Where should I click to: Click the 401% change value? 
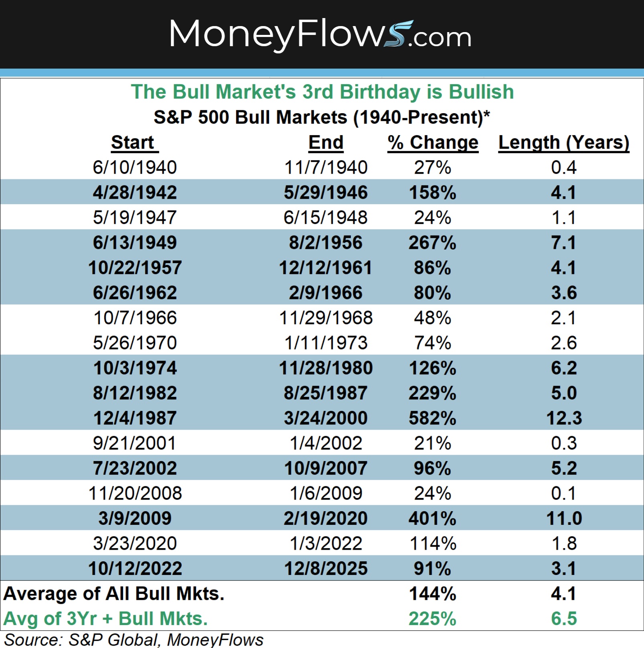tap(432, 518)
